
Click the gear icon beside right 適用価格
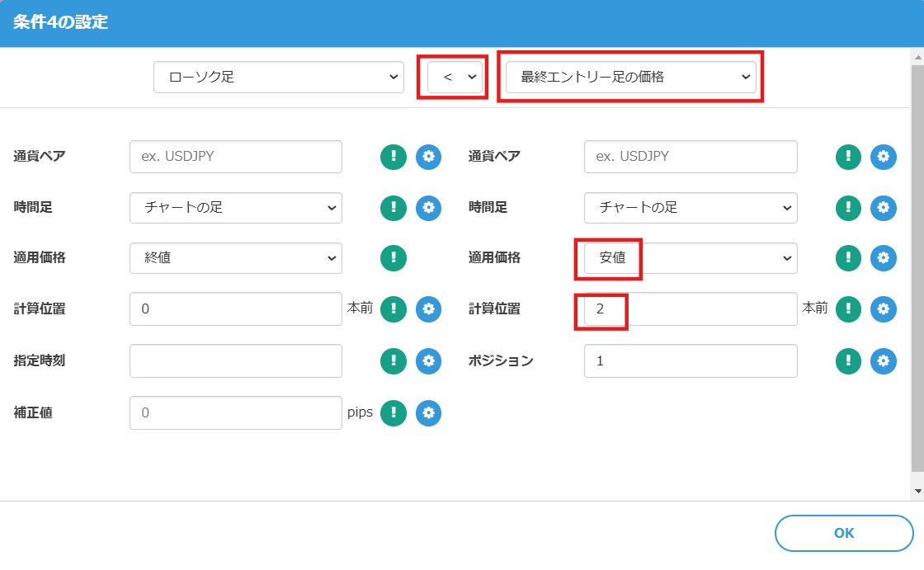[x=884, y=258]
